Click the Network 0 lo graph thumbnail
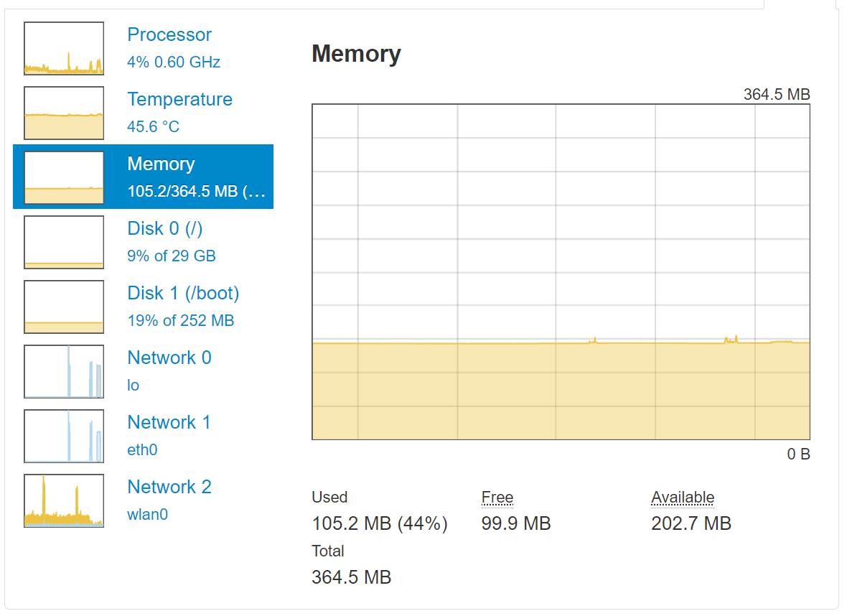Image resolution: width=847 pixels, height=616 pixels. pos(64,372)
